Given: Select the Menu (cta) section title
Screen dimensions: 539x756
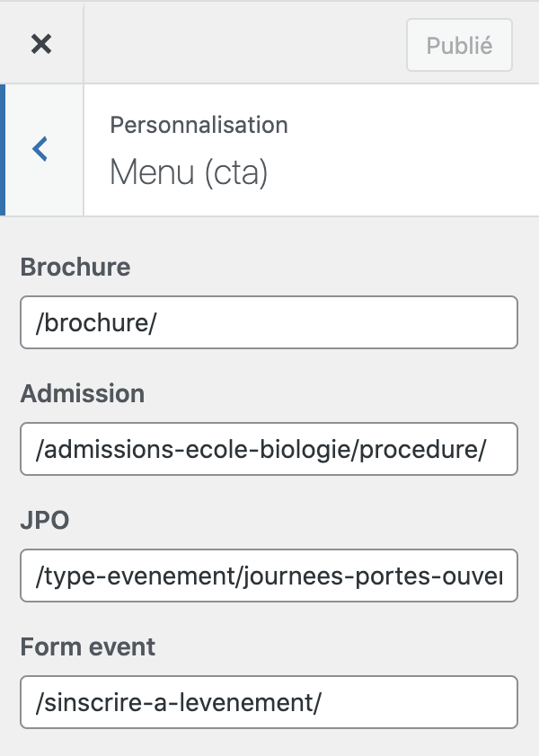Looking at the screenshot, I should coord(189,172).
